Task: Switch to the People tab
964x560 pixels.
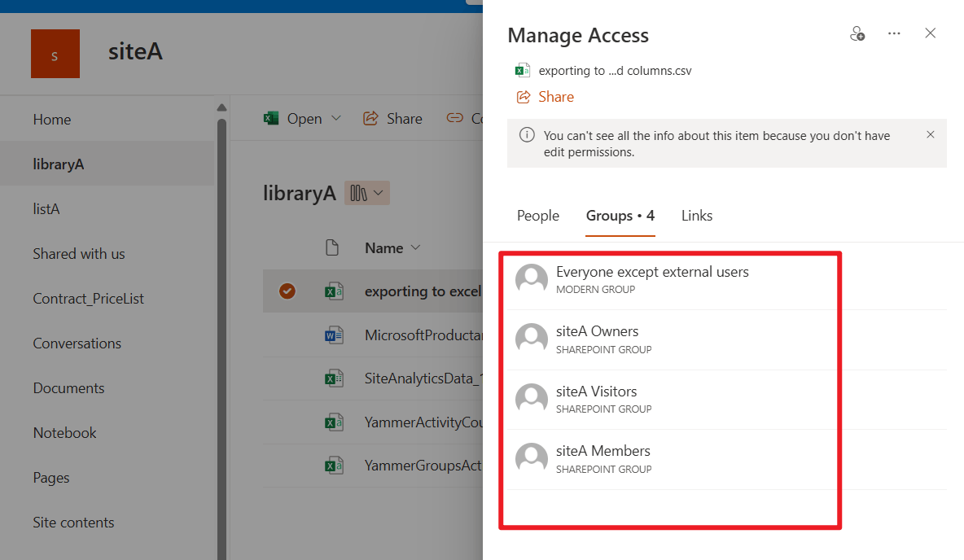Action: click(538, 216)
